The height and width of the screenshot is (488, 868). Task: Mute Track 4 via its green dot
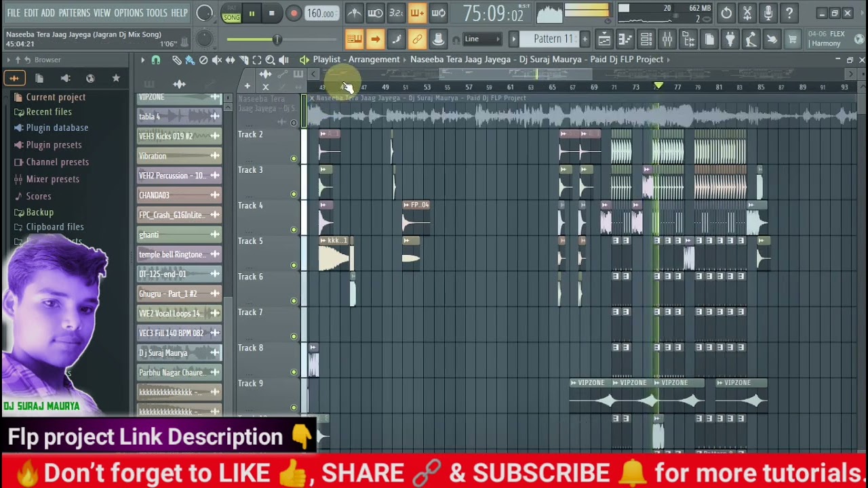[x=294, y=230]
